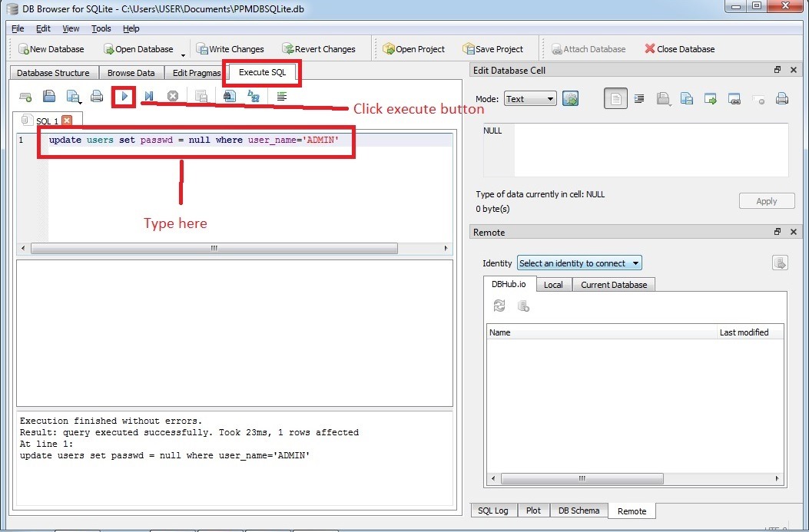Click Save Project
The width and height of the screenshot is (809, 532).
click(x=492, y=49)
